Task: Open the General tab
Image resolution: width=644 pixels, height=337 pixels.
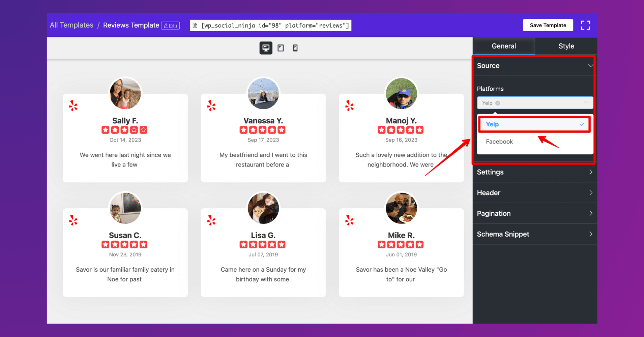Action: click(503, 46)
